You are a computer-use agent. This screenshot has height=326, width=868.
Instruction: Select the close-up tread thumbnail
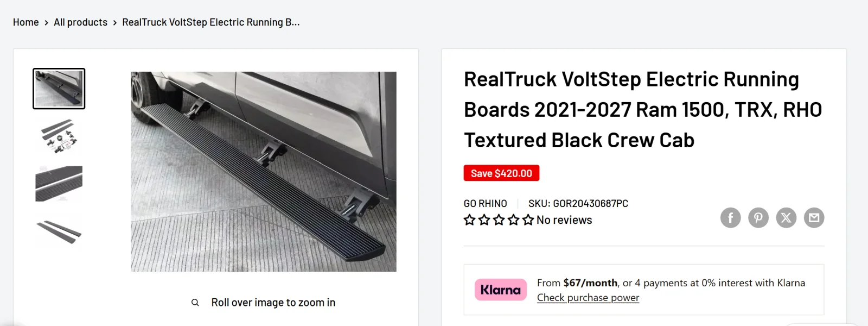[59, 184]
